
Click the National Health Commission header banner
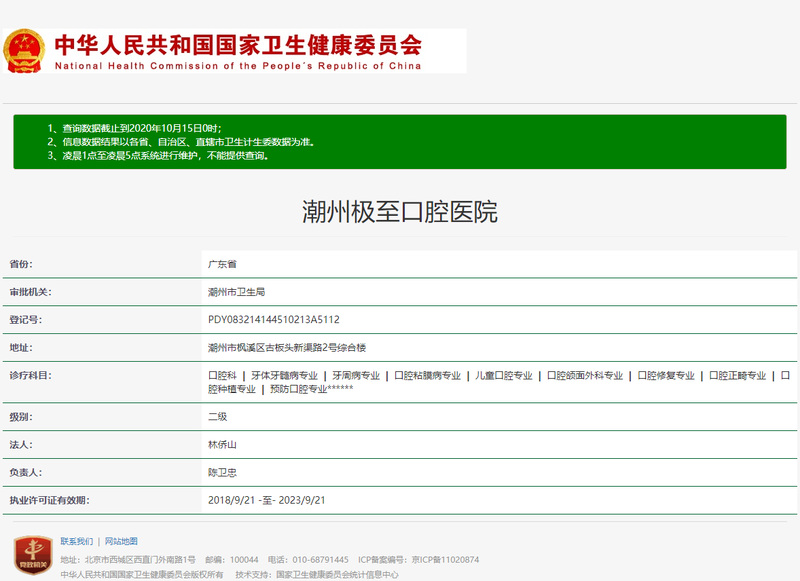[x=235, y=51]
